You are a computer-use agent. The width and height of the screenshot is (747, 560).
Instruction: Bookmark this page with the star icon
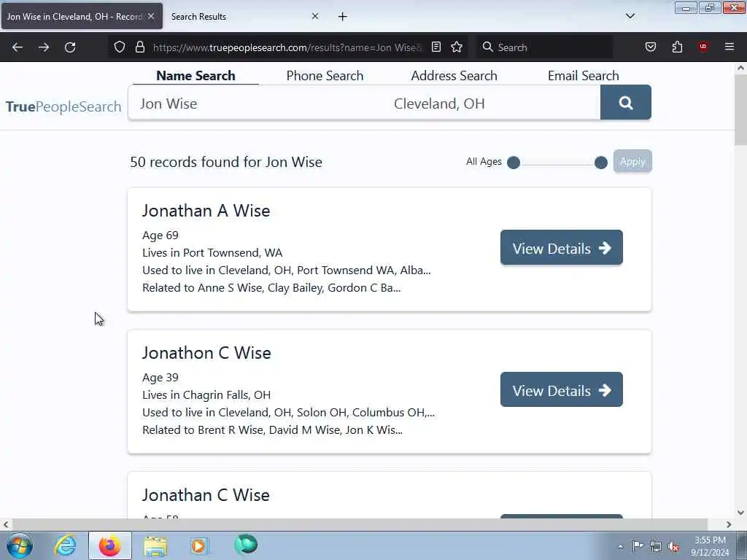457,47
